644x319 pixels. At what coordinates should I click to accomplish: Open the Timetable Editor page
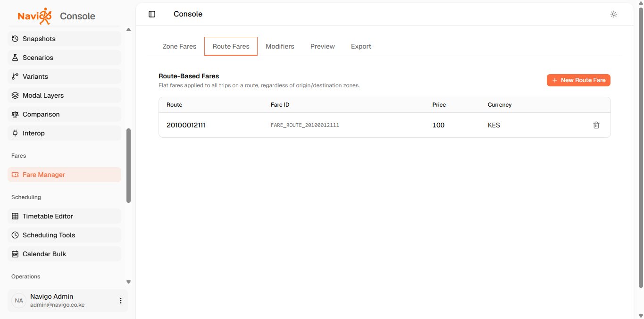[x=64, y=216]
